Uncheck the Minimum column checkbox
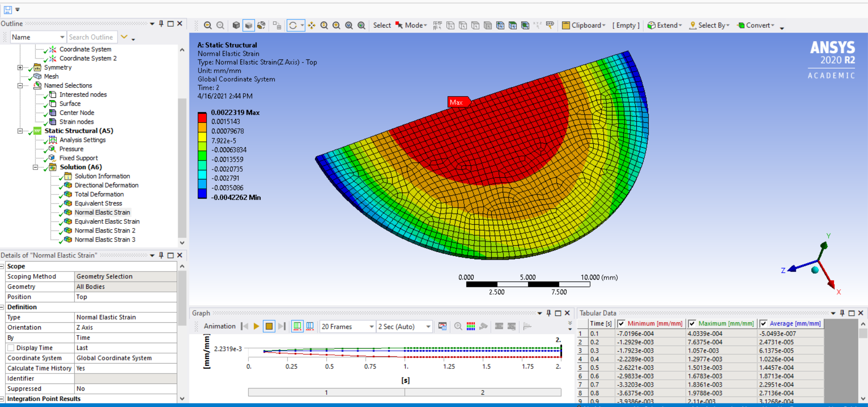The image size is (868, 407). point(621,324)
